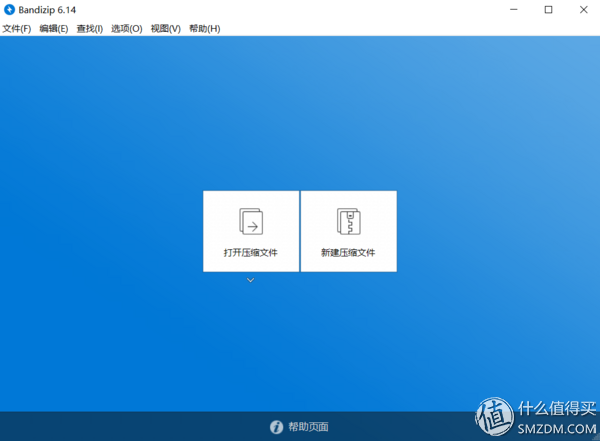Open the 编辑(E) menu
The height and width of the screenshot is (441, 600).
point(54,29)
